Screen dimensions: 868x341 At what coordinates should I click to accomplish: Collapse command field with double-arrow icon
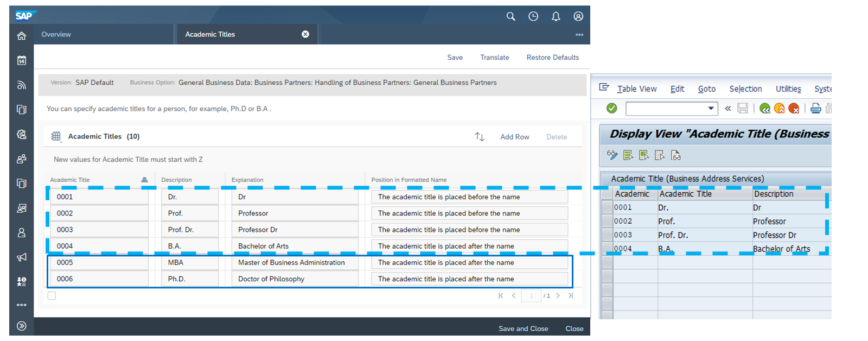[728, 109]
